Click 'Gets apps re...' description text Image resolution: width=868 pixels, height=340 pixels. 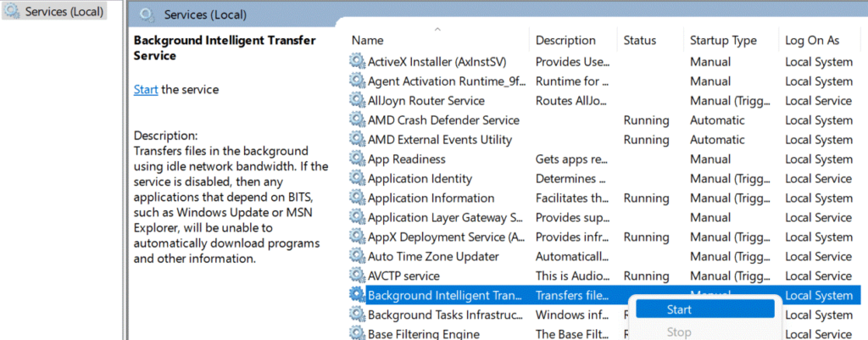[x=572, y=159]
